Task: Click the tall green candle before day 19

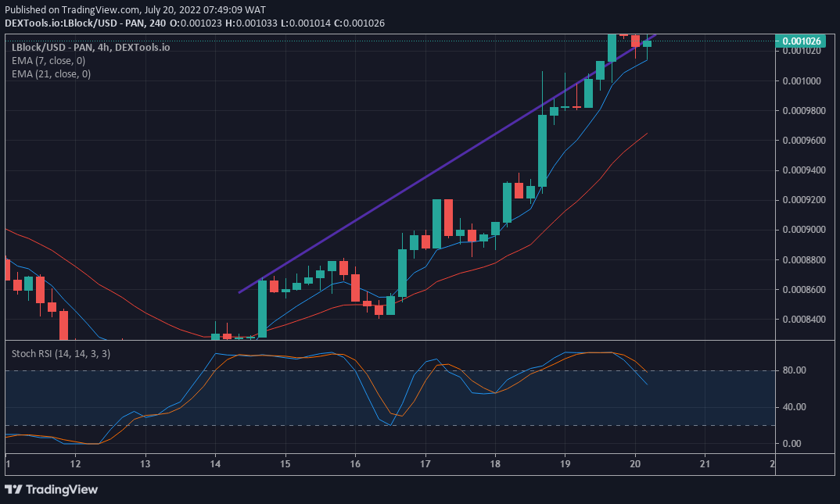Action: [x=542, y=150]
